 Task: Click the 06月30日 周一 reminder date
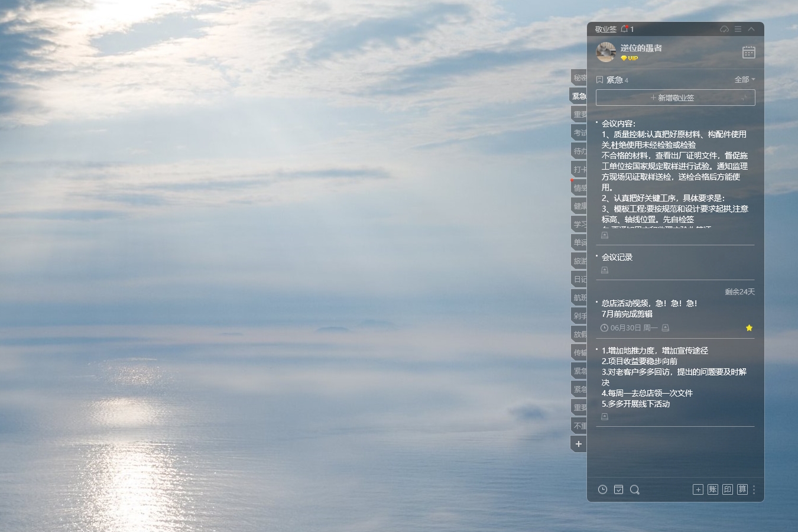[634, 327]
